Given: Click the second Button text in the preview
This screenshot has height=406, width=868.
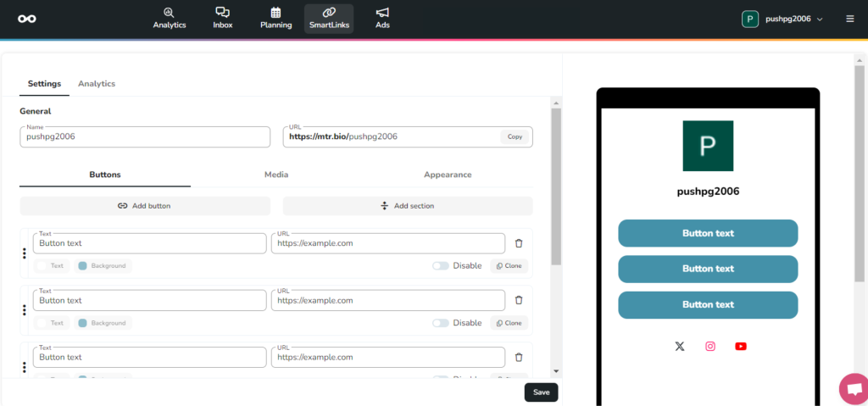Looking at the screenshot, I should 708,269.
